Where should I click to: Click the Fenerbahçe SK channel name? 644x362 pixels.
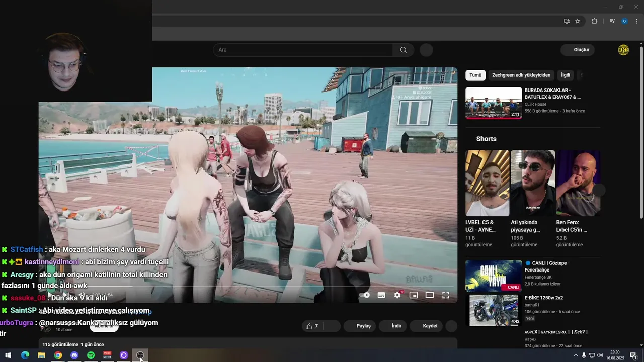(538, 277)
